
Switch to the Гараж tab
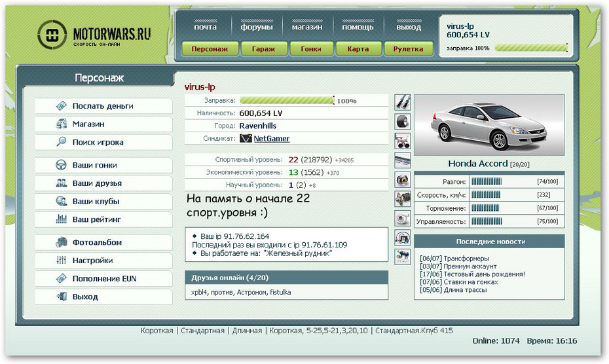(264, 49)
